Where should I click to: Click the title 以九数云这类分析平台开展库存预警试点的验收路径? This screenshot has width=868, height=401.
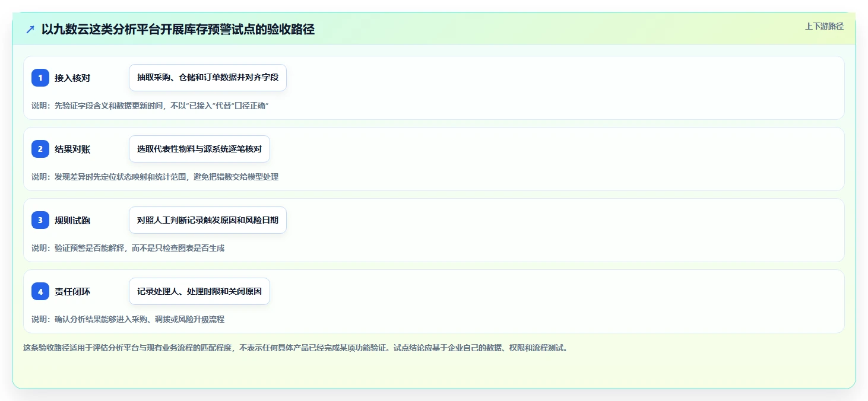click(x=178, y=30)
